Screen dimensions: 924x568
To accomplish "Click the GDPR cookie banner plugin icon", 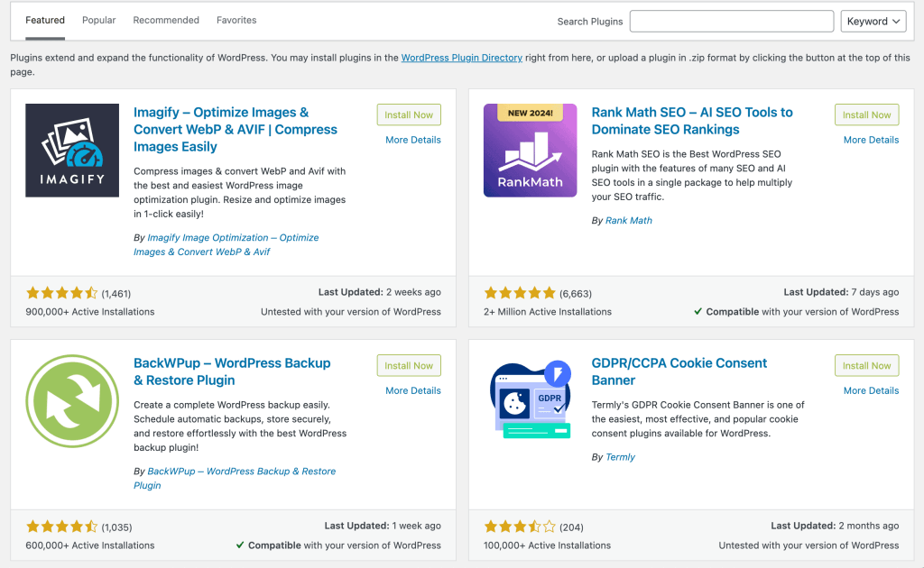I will coord(531,400).
